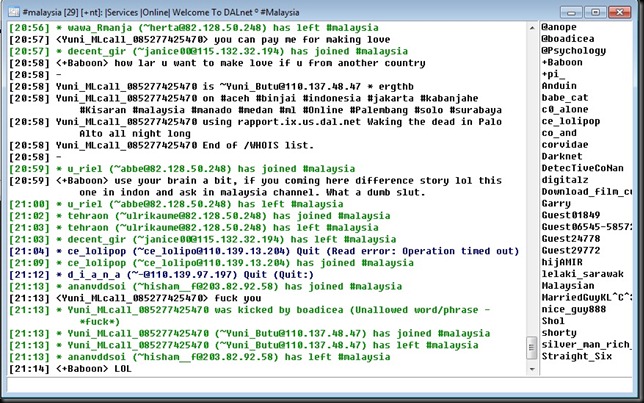This screenshot has height=403, width=644.
Task: Click the 20:57 decent_gir has joined line
Action: click(x=209, y=51)
